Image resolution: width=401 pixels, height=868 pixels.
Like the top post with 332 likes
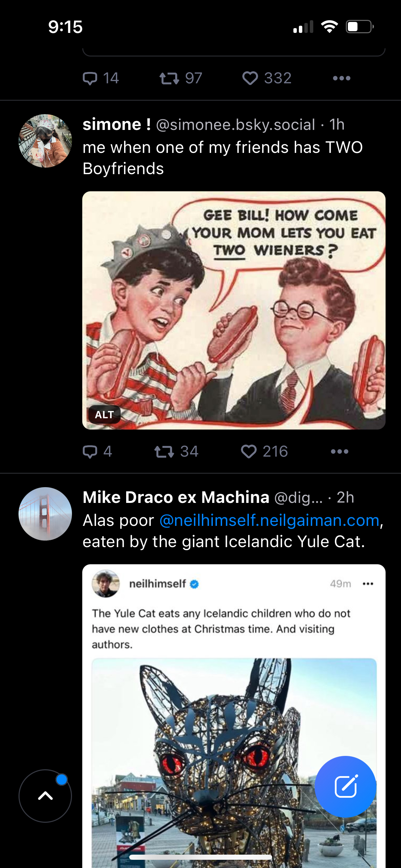[250, 78]
